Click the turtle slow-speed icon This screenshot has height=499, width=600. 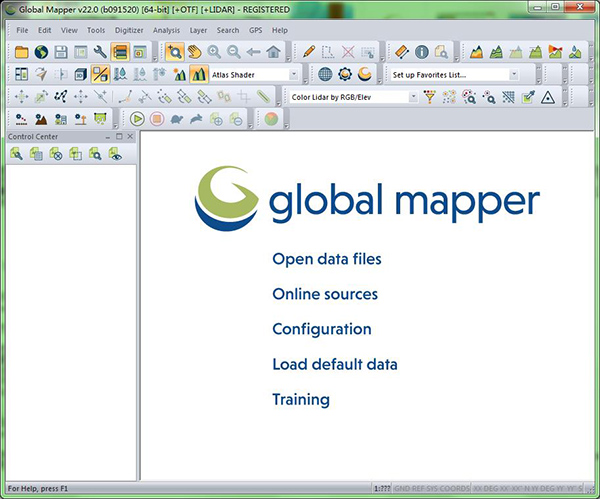click(x=176, y=119)
